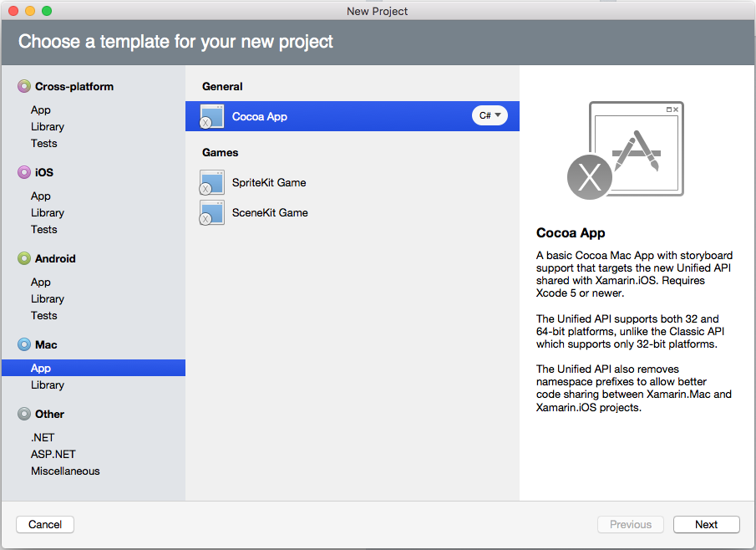Open the C# language dropdown

coord(490,115)
